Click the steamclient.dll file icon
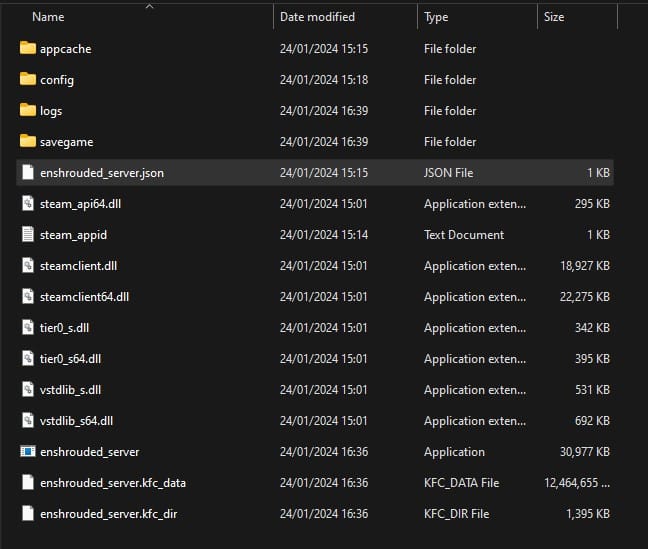This screenshot has width=648, height=549. [x=28, y=265]
